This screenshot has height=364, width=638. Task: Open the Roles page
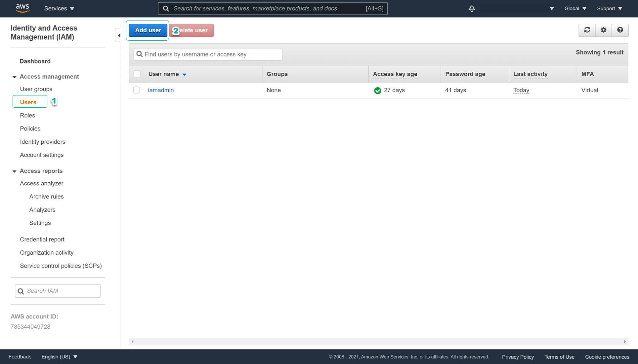[27, 116]
